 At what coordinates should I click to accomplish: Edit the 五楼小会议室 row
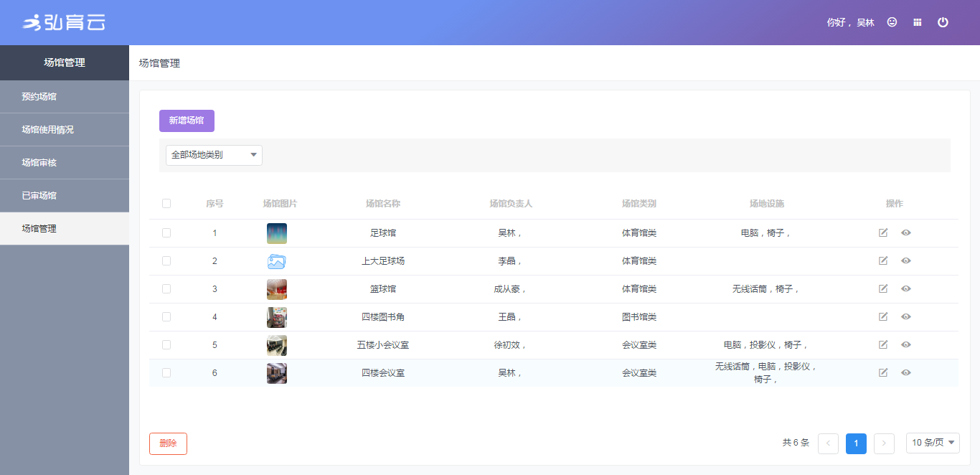tap(883, 344)
